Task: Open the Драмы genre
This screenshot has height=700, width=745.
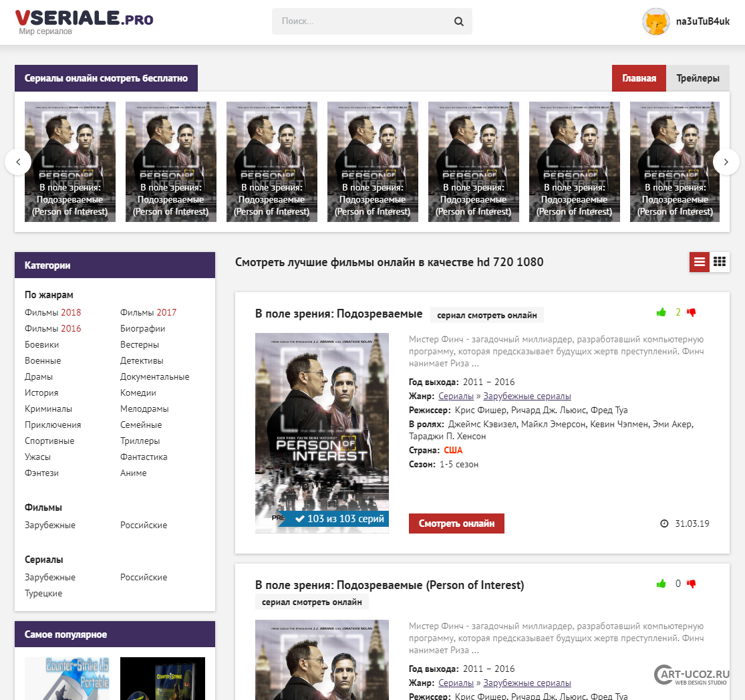Action: tap(39, 377)
